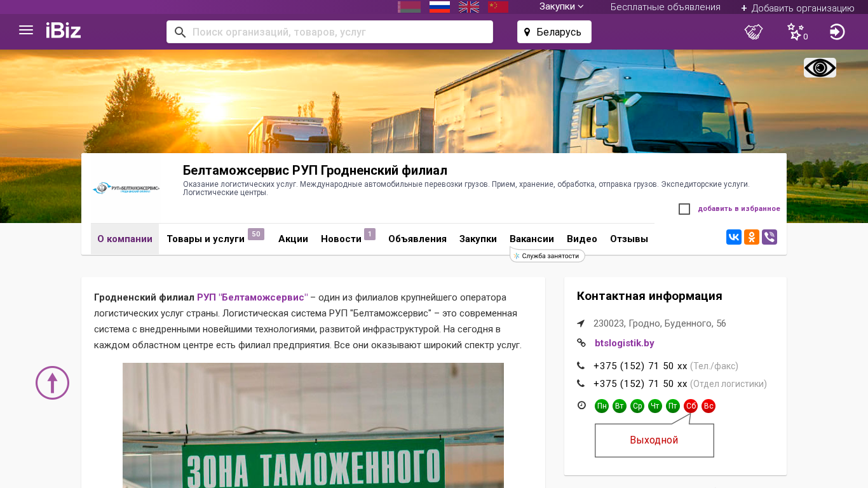Share the page on Odnoklassniki

752,237
